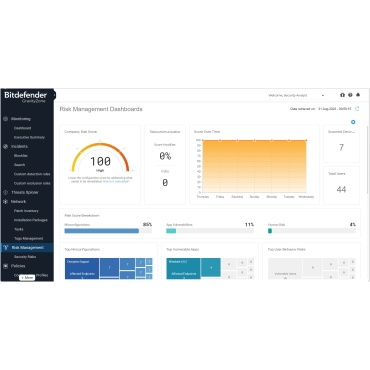Click the Scanned Devices value 7

(341, 147)
